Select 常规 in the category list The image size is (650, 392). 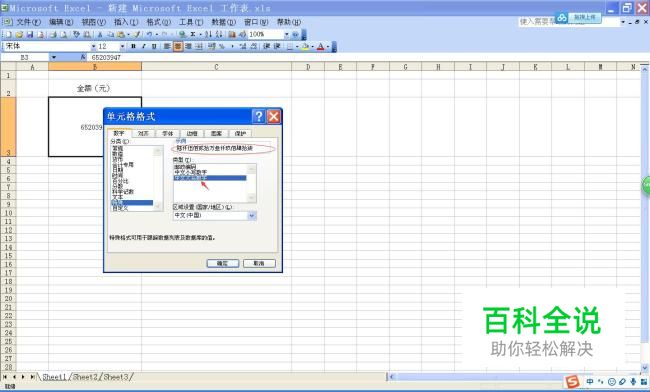click(x=118, y=148)
